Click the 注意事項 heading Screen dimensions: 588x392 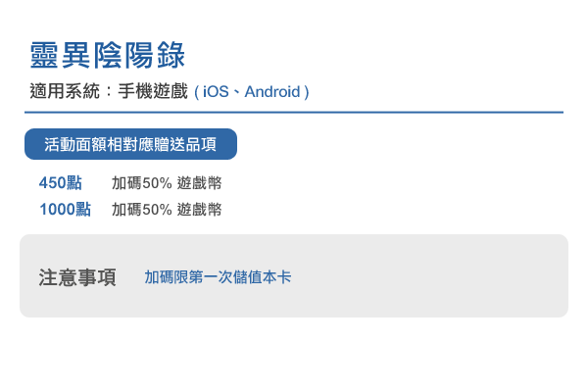click(77, 277)
